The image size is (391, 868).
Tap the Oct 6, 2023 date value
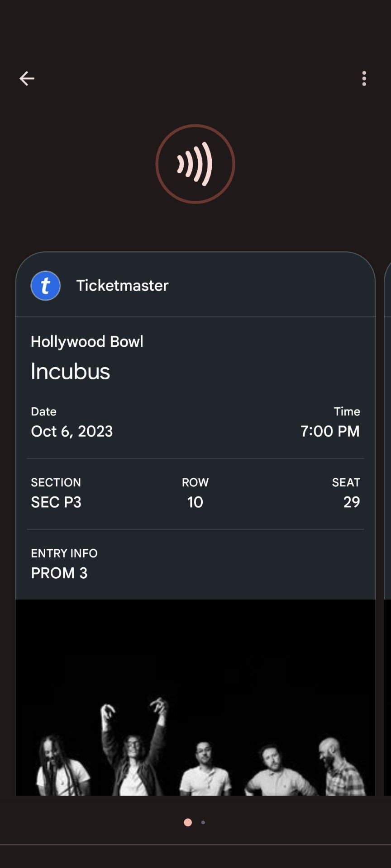[72, 431]
